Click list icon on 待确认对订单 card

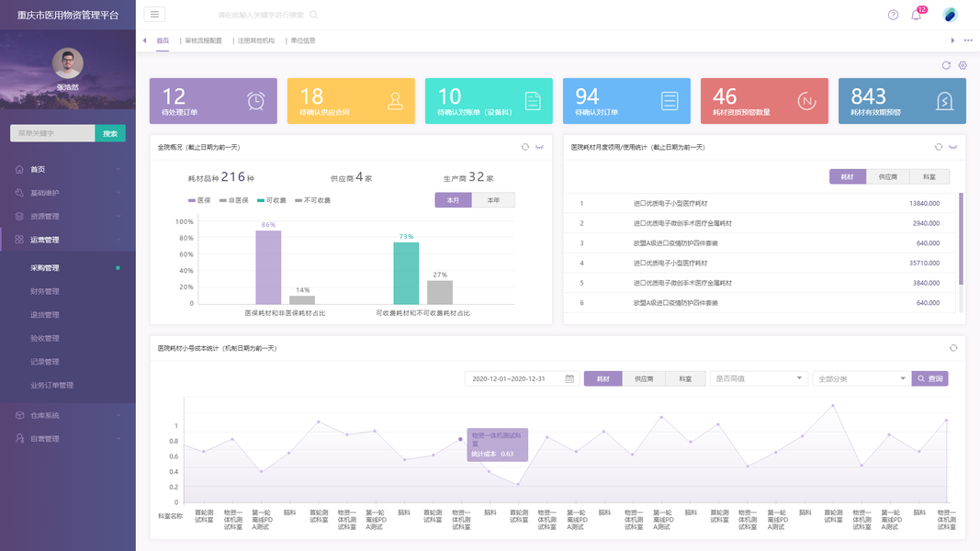click(x=670, y=101)
